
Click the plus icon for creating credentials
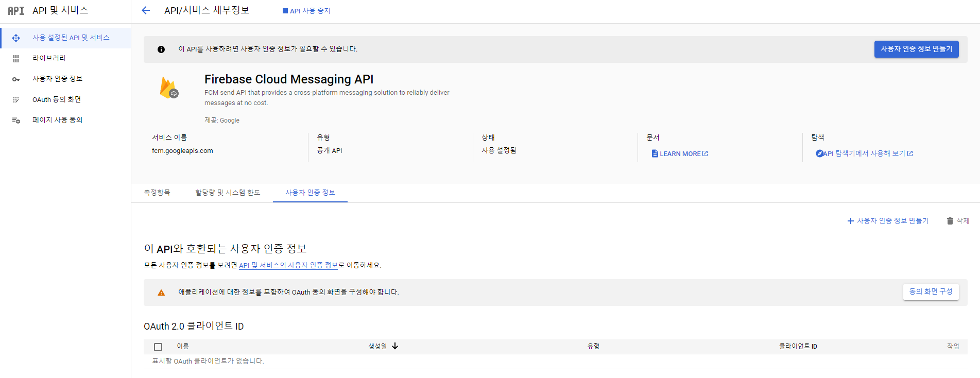click(850, 221)
